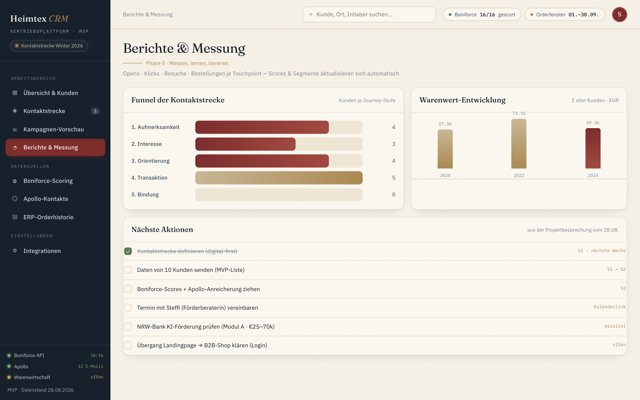This screenshot has width=640, height=400.
Task: Open ERP-Orderhistorie
Action: [x=55, y=217]
